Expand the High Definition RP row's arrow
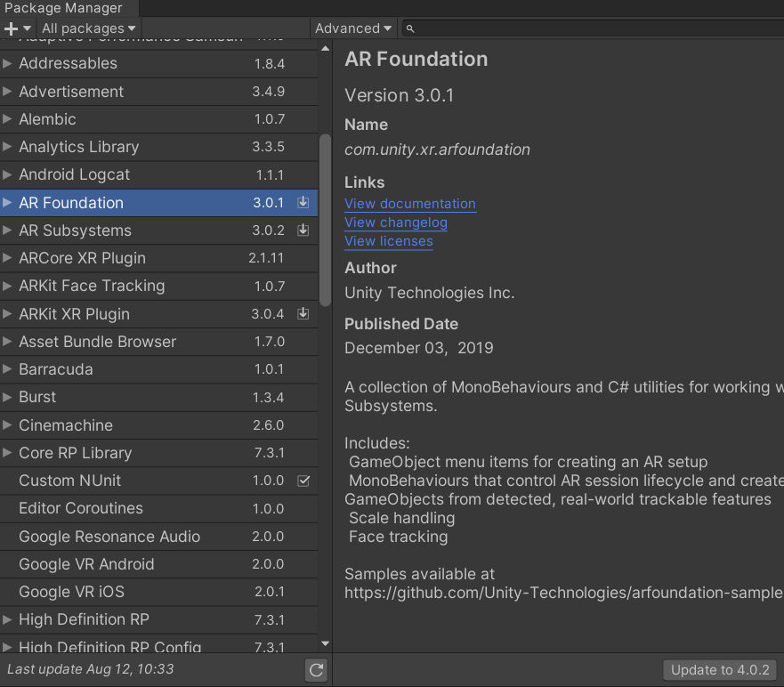The image size is (784, 687). 7,619
